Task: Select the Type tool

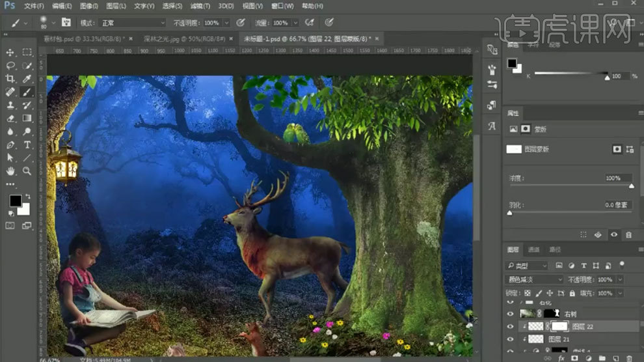Action: tap(27, 145)
